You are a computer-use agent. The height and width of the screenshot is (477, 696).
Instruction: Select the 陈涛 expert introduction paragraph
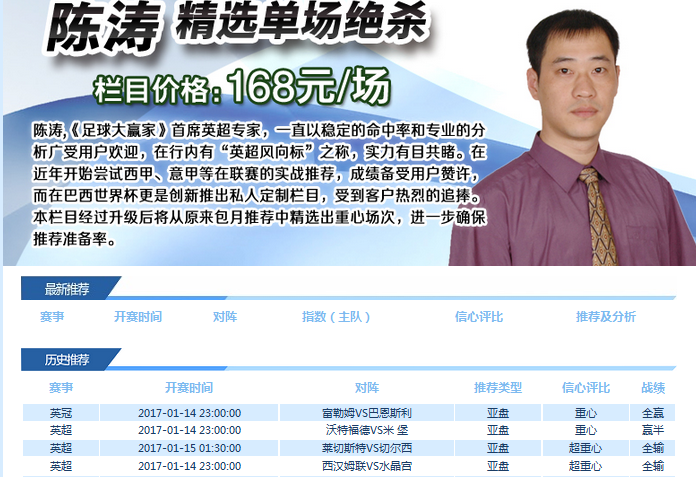pos(260,185)
